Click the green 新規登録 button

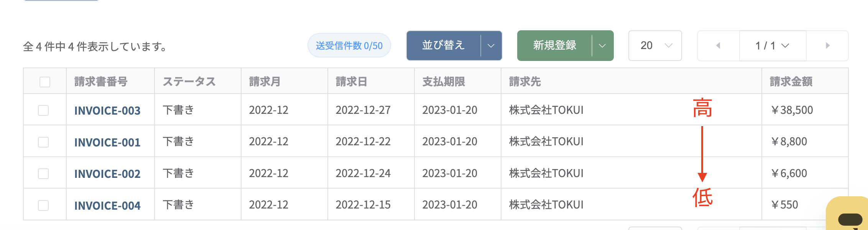tap(555, 46)
